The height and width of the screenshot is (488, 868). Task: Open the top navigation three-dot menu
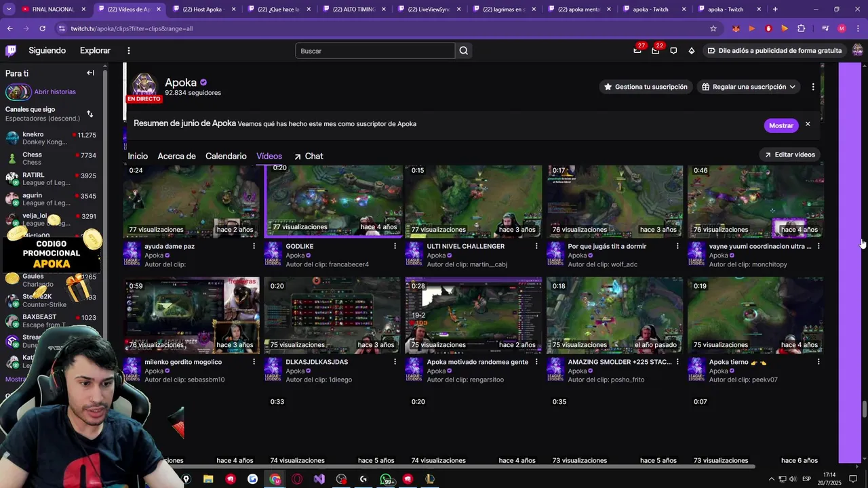point(128,51)
